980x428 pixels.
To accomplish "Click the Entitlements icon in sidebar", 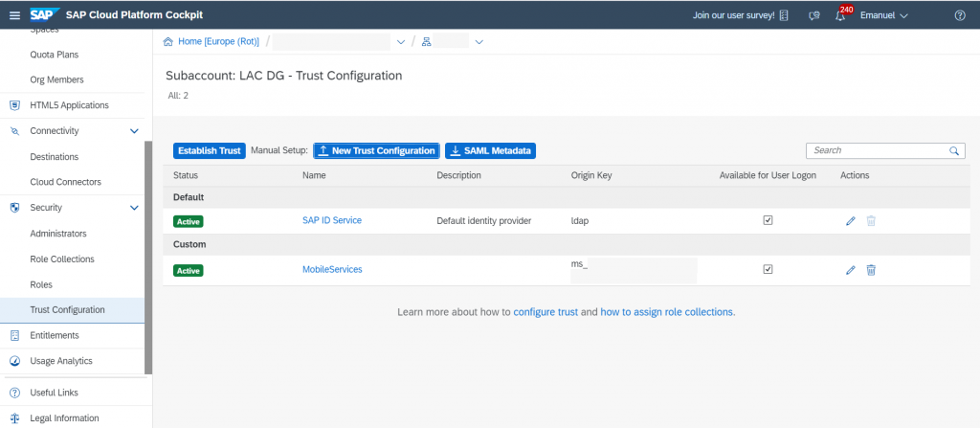I will click(15, 335).
